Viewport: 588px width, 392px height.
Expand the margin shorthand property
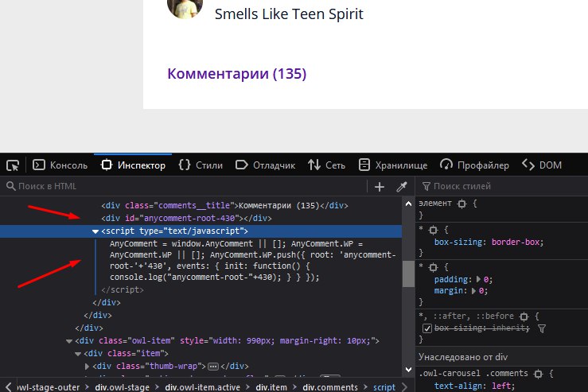tap(473, 291)
